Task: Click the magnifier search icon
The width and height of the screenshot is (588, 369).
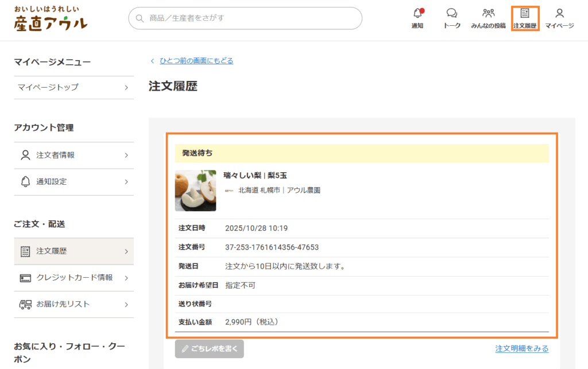Action: pos(140,18)
